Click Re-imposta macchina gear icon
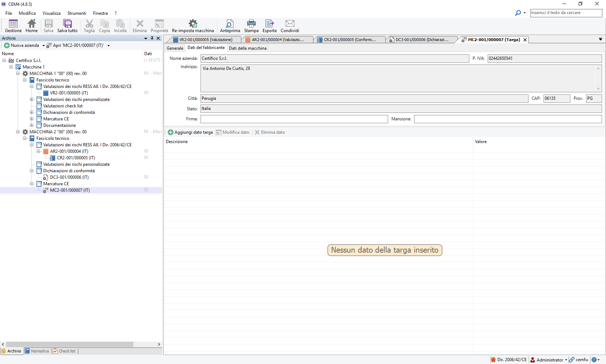 [193, 26]
